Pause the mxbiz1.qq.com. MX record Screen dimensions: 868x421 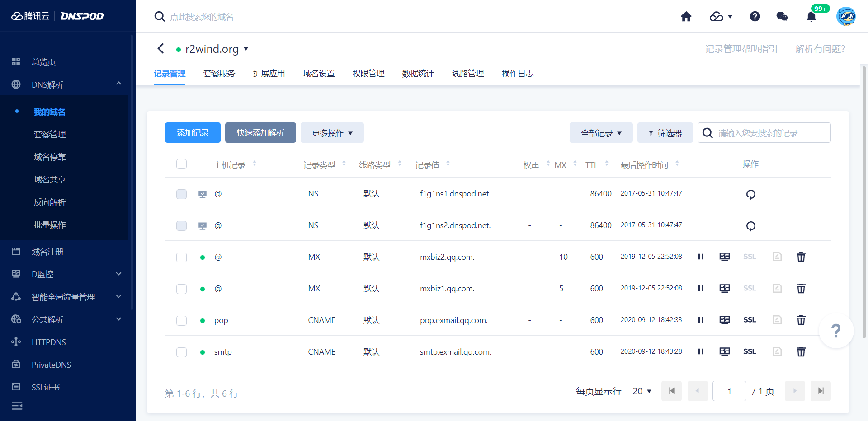[700, 288]
